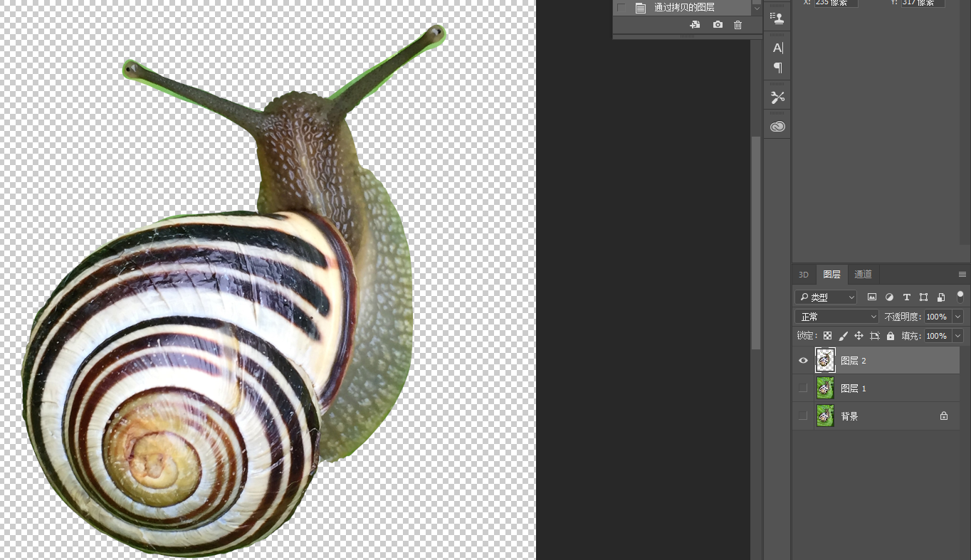This screenshot has height=560, width=971.
Task: Lock layer position move icon
Action: [x=859, y=336]
